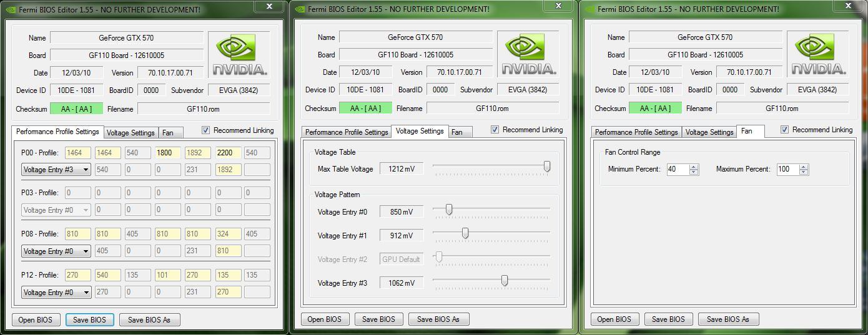Click Save BIOS in middle window

[378, 319]
